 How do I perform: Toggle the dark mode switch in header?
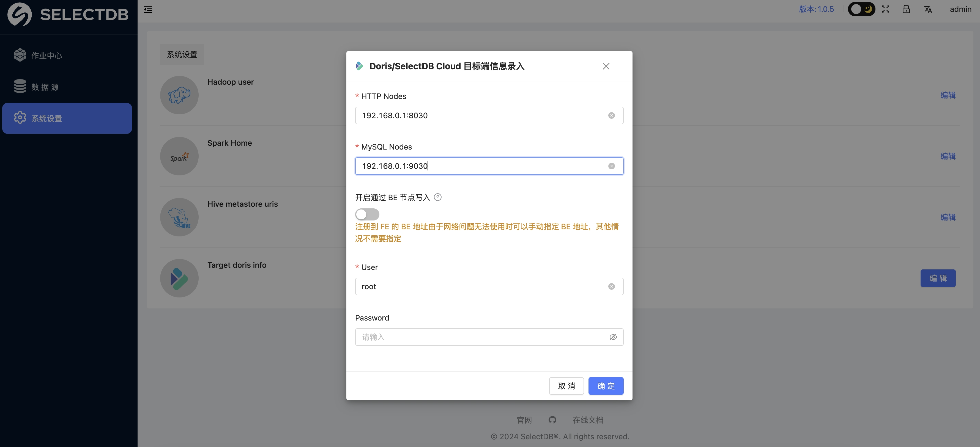tap(861, 9)
